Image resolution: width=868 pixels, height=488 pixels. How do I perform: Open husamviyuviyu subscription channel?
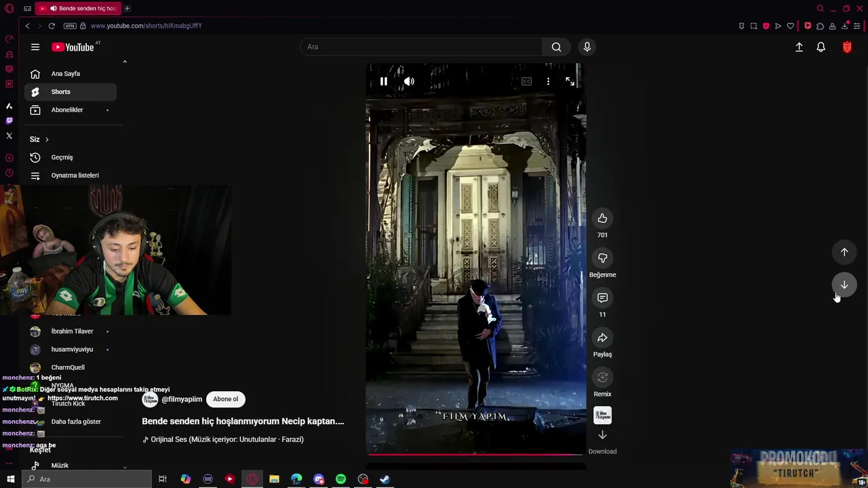point(71,349)
